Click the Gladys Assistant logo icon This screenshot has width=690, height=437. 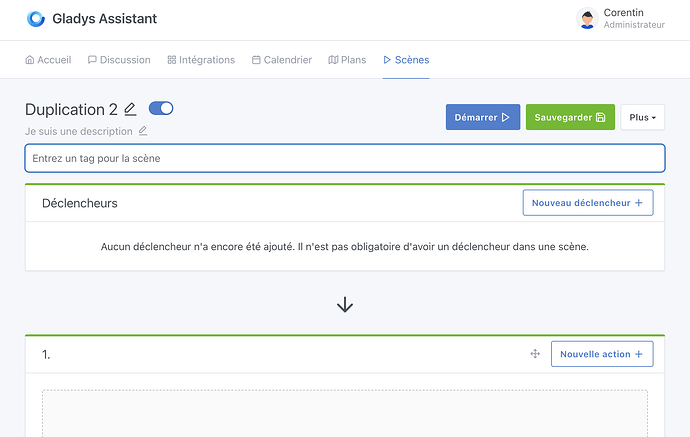click(x=36, y=19)
